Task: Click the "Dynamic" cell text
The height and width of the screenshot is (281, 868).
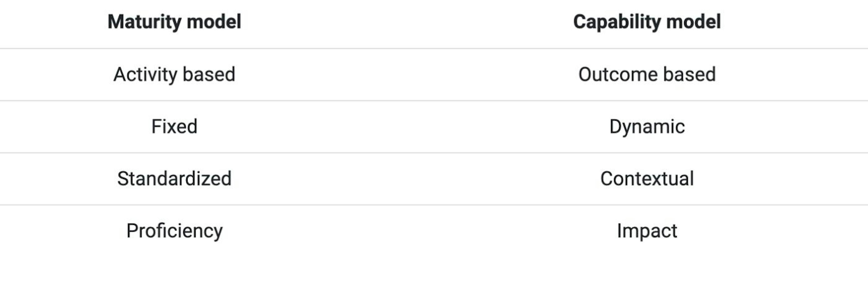Action: point(647,127)
